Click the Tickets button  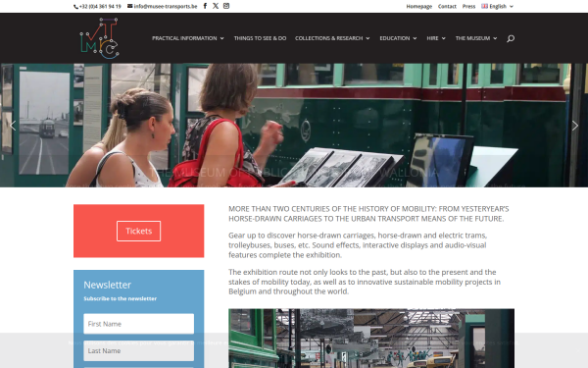[139, 231]
